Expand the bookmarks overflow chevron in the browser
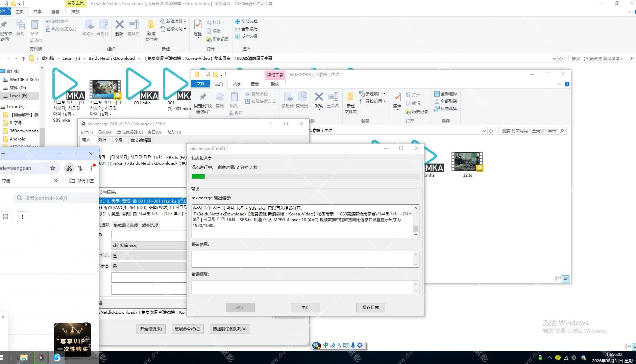 click(56, 181)
